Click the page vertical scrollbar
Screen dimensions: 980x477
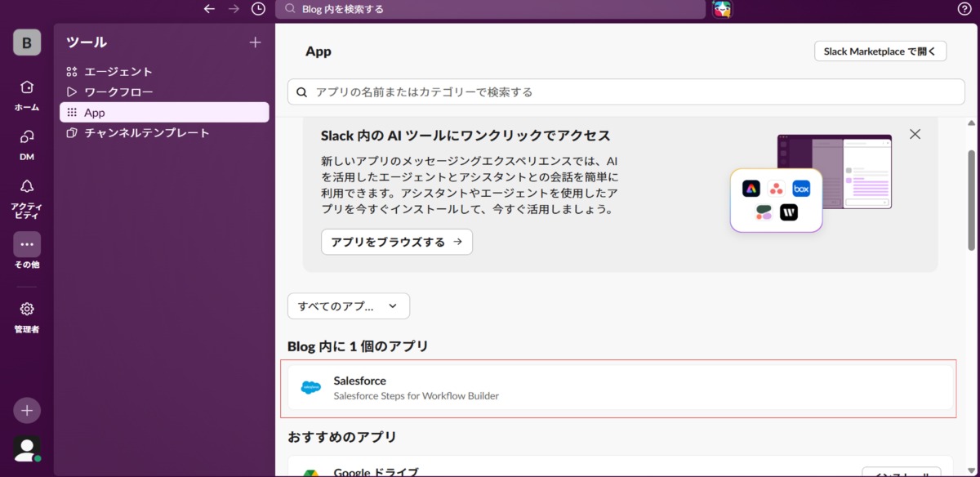pyautogui.click(x=972, y=199)
